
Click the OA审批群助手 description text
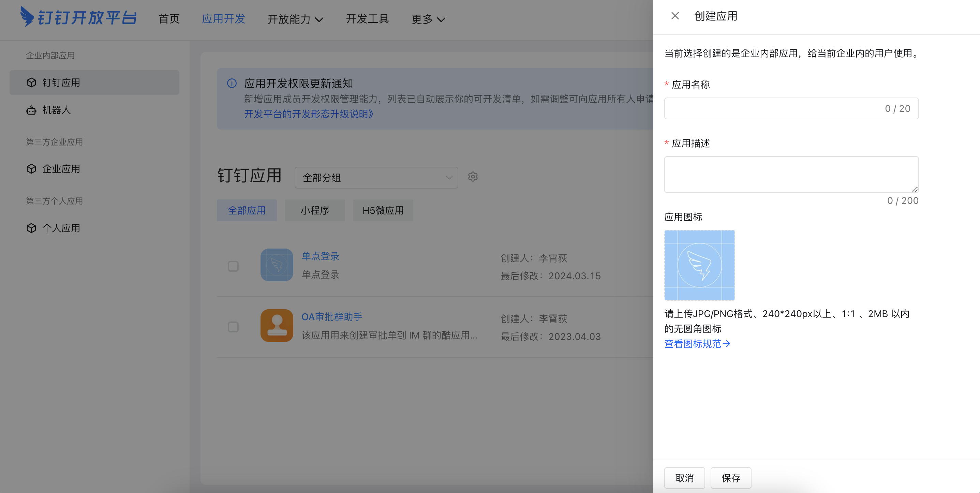point(389,335)
